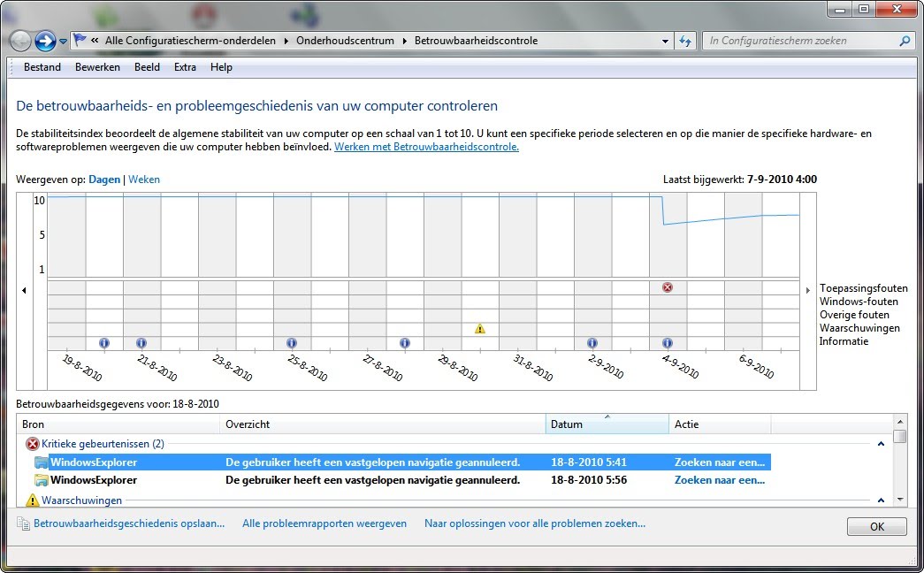Click the magnifier search icon
Screen dimensions: 924x573
pos(905,41)
